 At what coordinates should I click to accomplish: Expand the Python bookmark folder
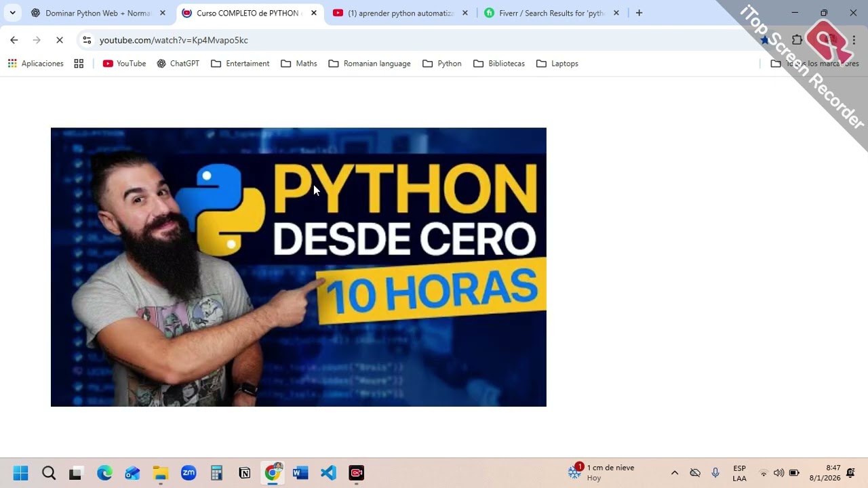pos(441,64)
